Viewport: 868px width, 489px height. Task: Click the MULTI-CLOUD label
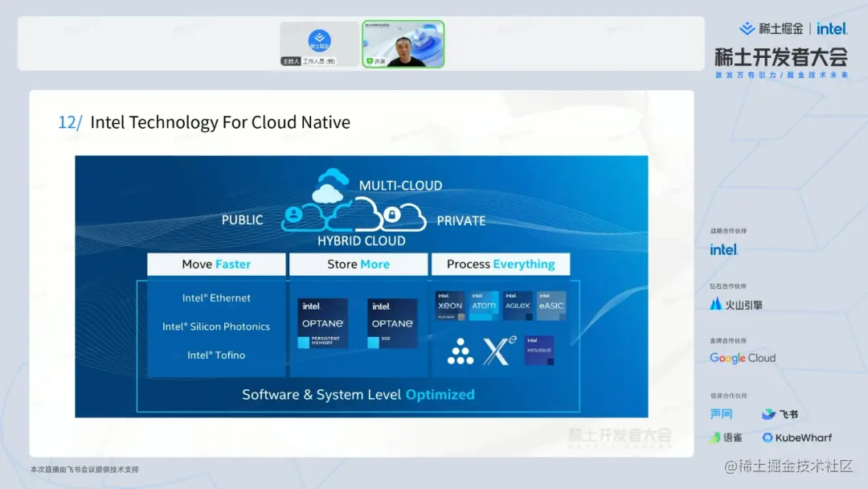(x=401, y=186)
